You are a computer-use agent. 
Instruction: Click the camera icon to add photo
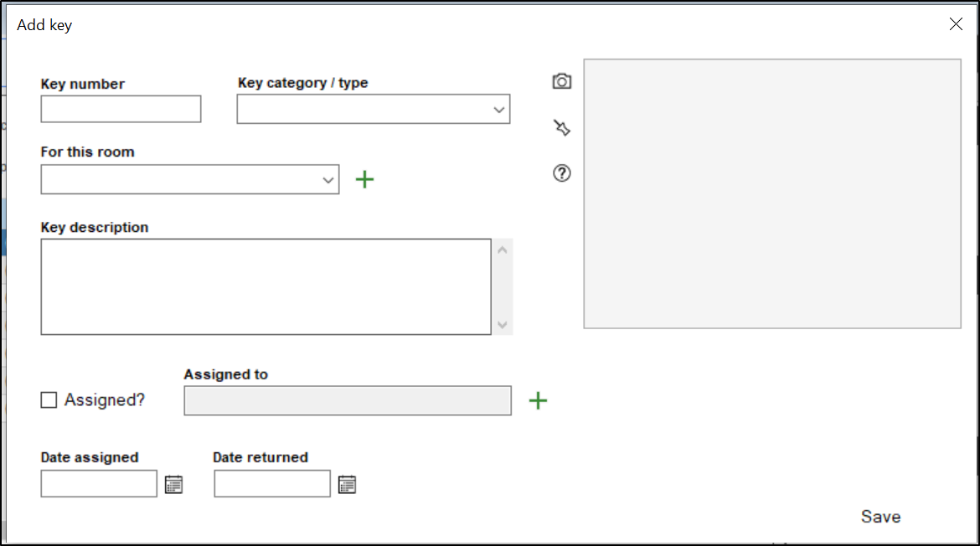[x=561, y=81]
